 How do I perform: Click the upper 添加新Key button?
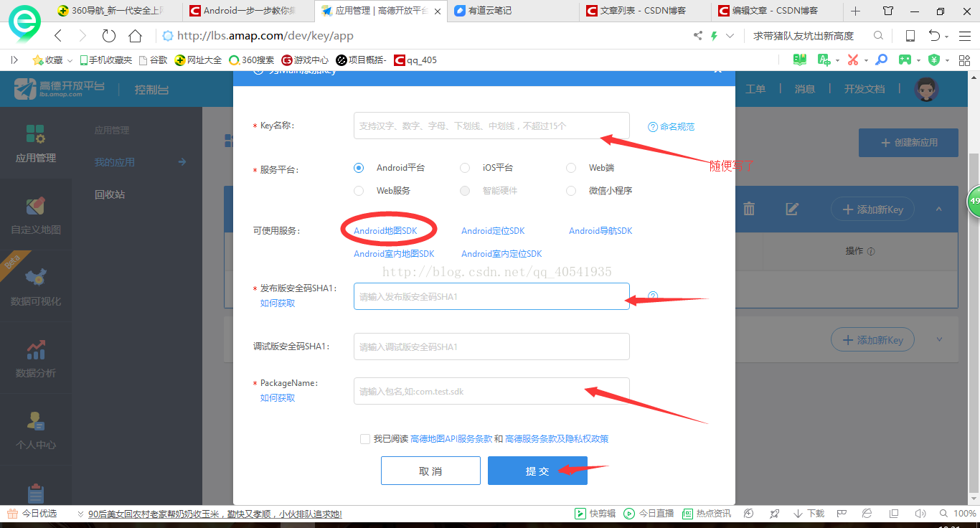872,209
